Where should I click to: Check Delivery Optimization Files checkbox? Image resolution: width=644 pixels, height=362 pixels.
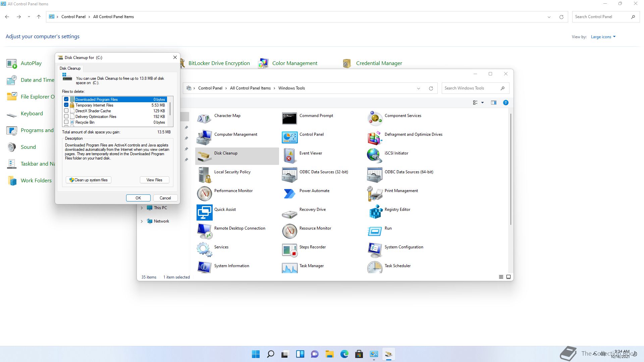66,116
